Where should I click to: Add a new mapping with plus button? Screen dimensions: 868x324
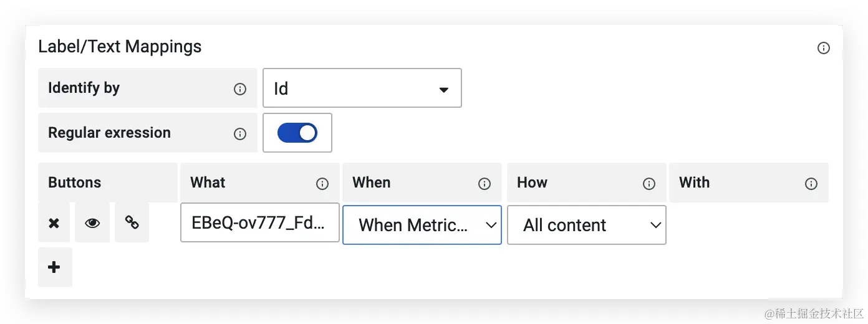(55, 267)
